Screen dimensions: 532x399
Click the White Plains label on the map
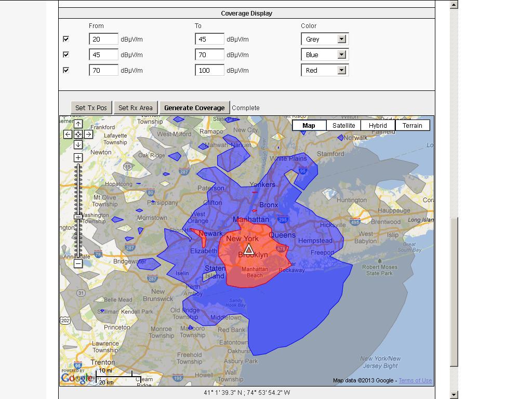pyautogui.click(x=288, y=158)
